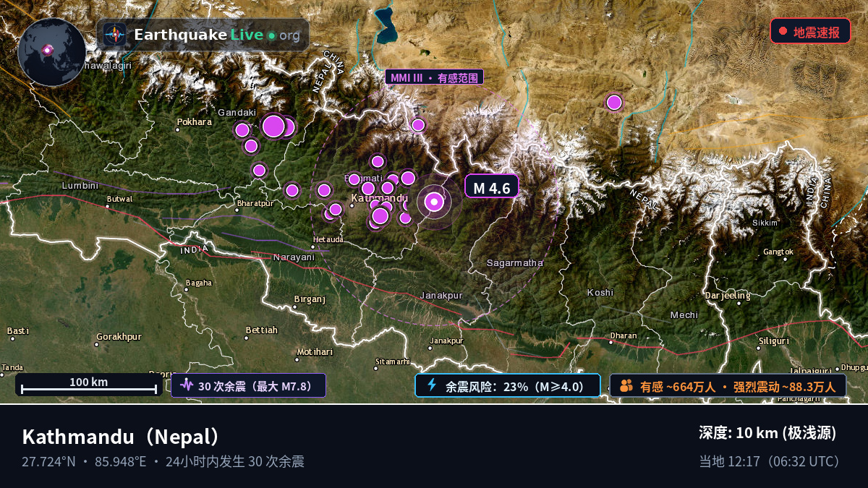The image size is (868, 488).
Task: Click the Pokhara city label
Action: 194,122
